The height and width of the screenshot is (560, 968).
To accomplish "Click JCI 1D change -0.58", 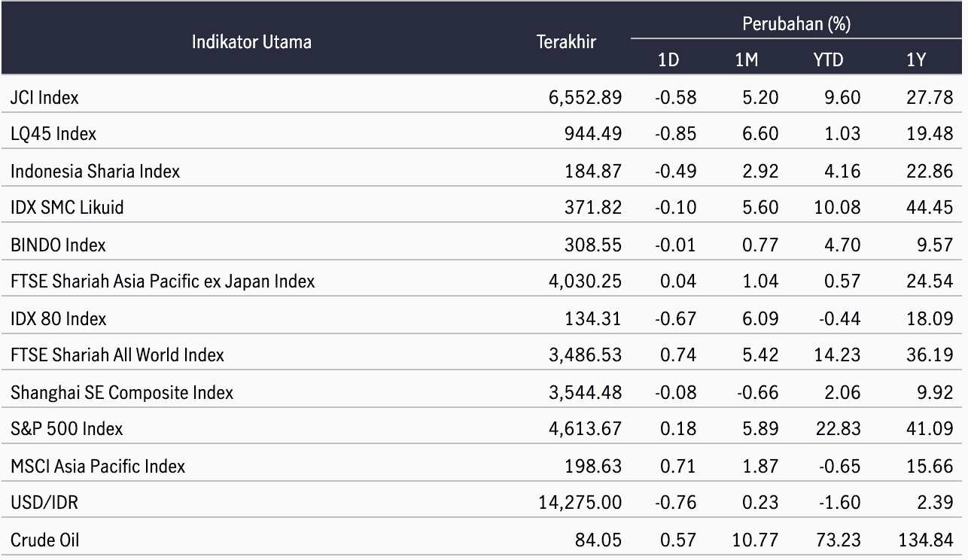I will pyautogui.click(x=675, y=97).
